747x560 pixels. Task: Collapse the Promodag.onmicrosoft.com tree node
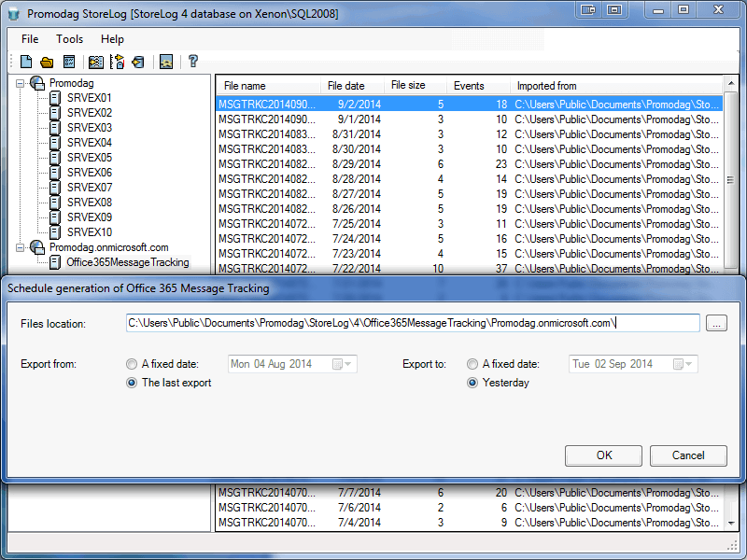pyautogui.click(x=20, y=247)
